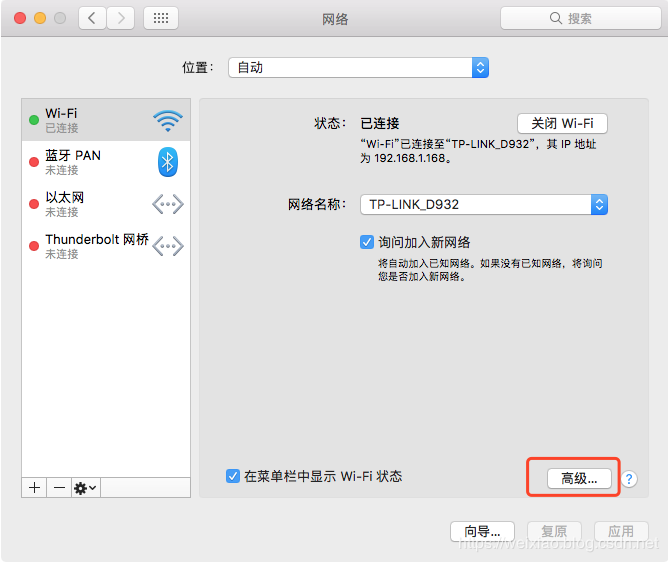Show all preferences grid icon

[161, 18]
